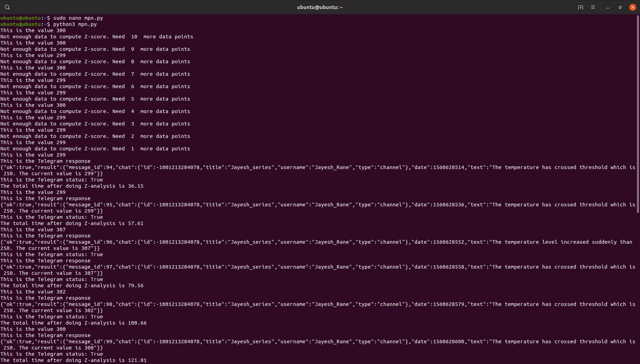Click the line 'Need 8 more data points'
640x364 pixels.
(x=95, y=62)
